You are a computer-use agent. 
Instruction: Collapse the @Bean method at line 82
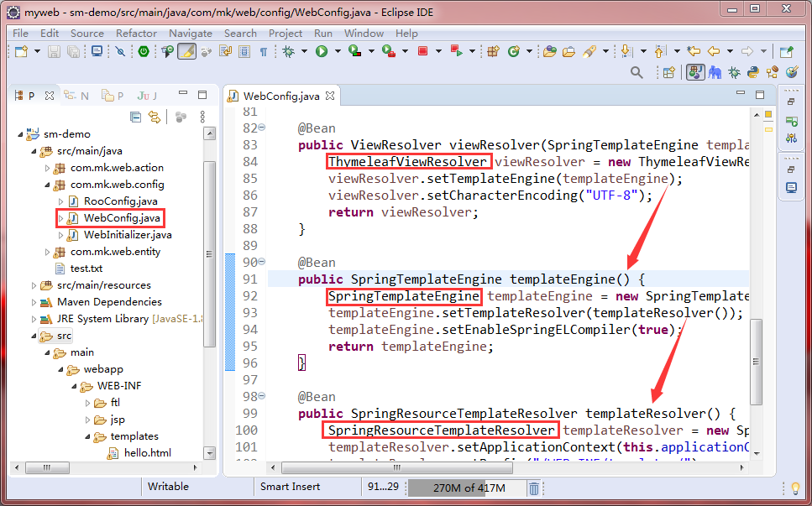pos(262,128)
